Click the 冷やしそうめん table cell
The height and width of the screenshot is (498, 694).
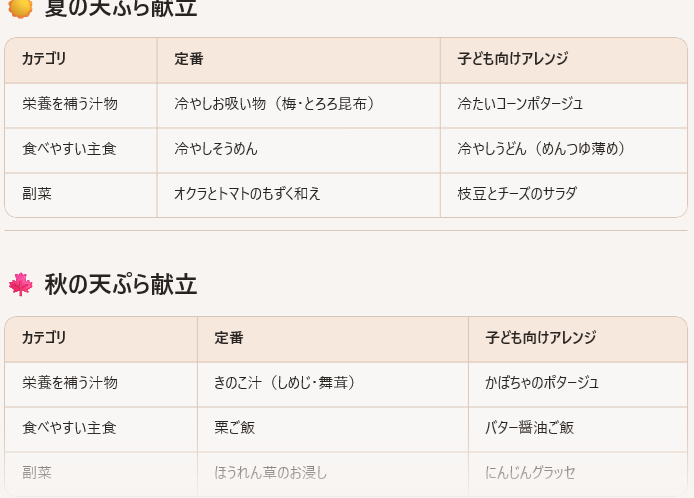pyautogui.click(x=216, y=149)
